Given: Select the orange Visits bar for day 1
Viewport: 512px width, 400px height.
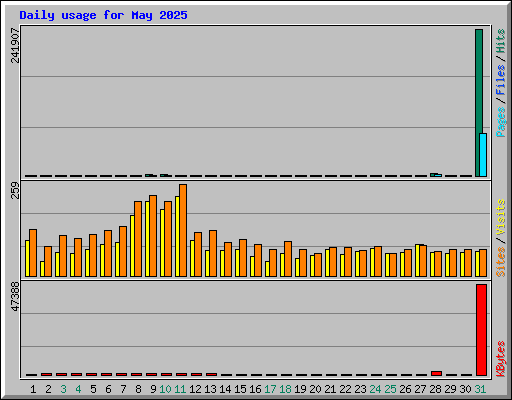Looking at the screenshot, I should [33, 253].
